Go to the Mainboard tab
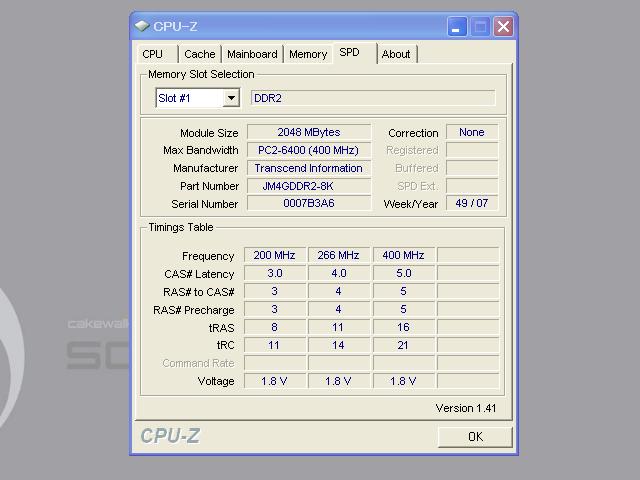 [252, 54]
